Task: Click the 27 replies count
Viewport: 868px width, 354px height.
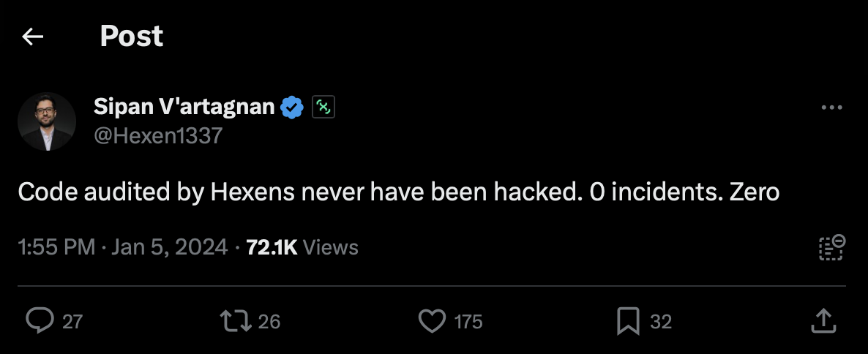Action: pos(72,321)
